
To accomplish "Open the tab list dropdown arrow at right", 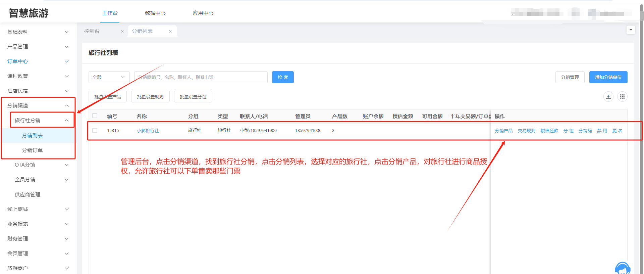I will [x=631, y=30].
